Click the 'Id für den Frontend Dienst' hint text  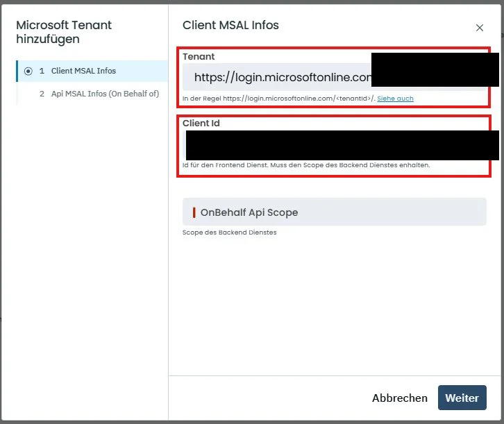306,165
